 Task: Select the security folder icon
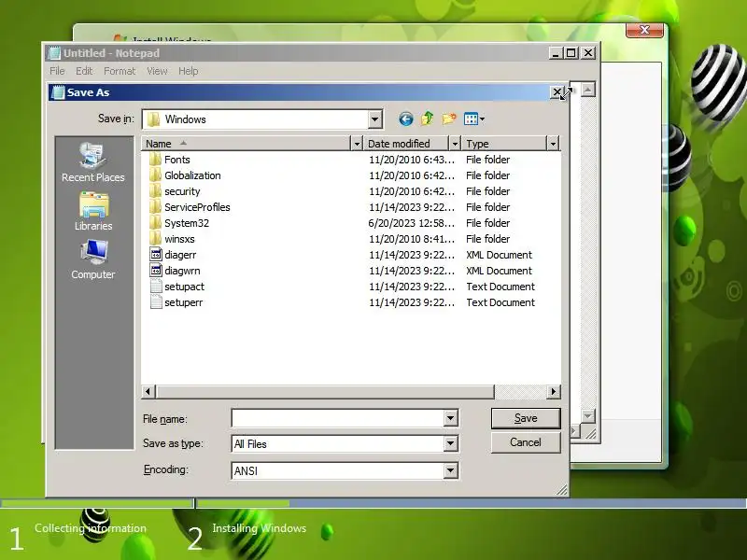pyautogui.click(x=155, y=191)
